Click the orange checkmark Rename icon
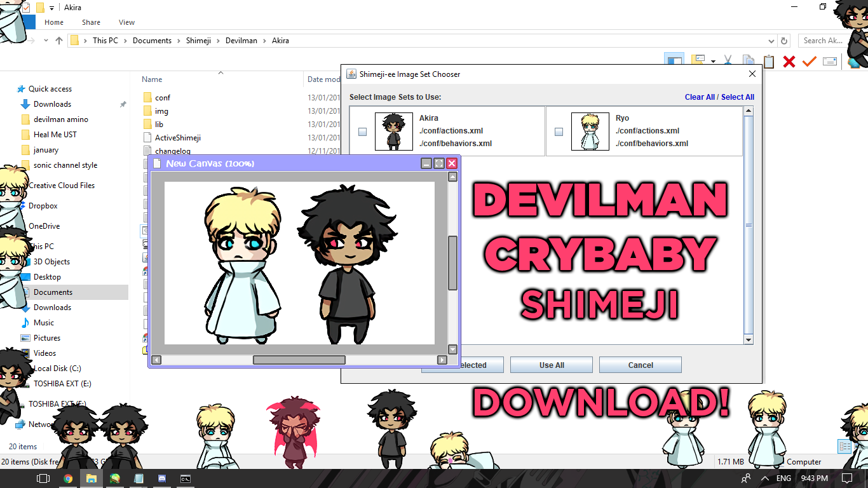 pyautogui.click(x=809, y=62)
